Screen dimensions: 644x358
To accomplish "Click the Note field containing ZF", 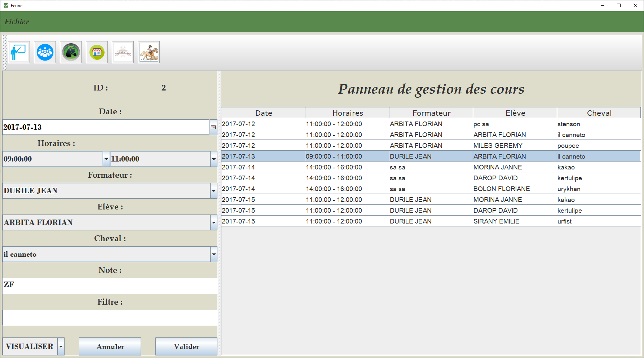I will 110,284.
